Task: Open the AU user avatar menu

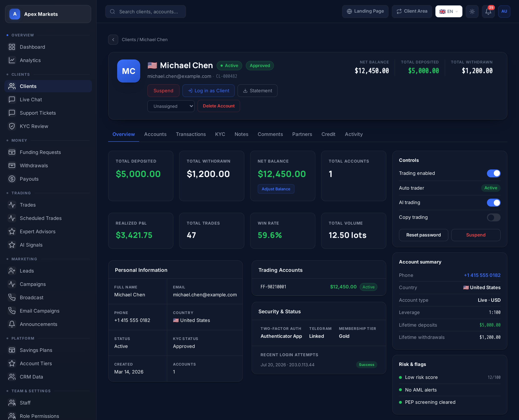Action: coord(504,11)
